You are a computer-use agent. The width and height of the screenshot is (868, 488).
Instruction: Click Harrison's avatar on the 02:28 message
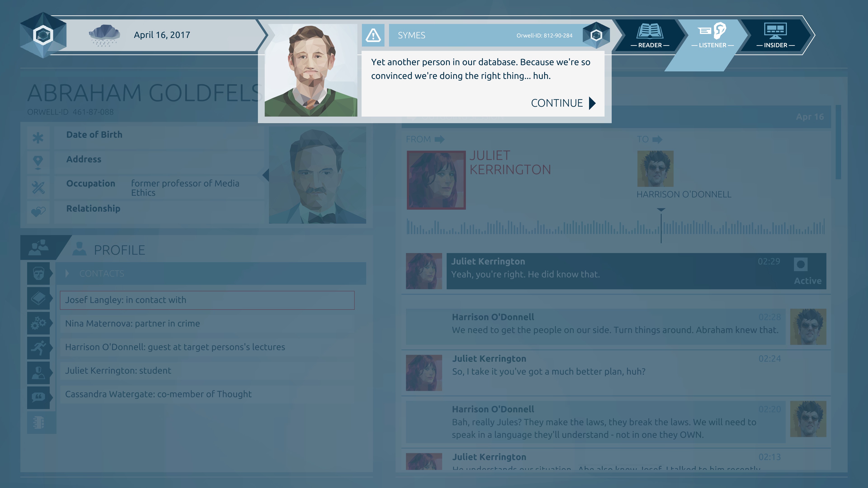point(808,327)
